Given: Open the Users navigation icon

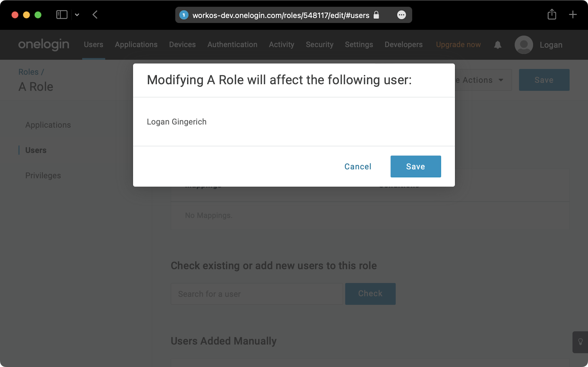Looking at the screenshot, I should pyautogui.click(x=93, y=44).
